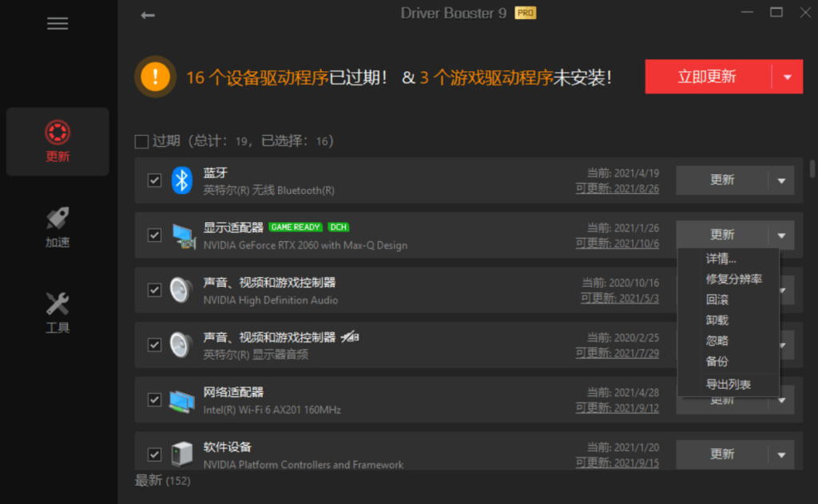818x504 pixels.
Task: Uncheck the 蓝牙 driver checkbox
Action: click(154, 181)
